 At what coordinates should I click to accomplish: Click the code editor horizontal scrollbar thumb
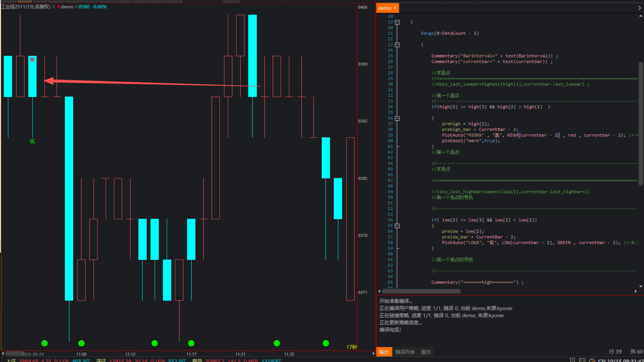pos(421,291)
